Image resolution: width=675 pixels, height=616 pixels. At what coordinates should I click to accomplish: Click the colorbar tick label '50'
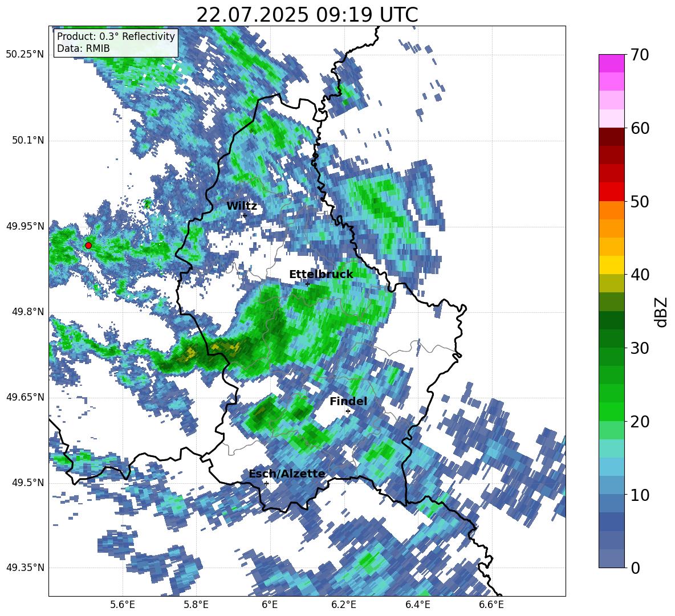tap(640, 202)
